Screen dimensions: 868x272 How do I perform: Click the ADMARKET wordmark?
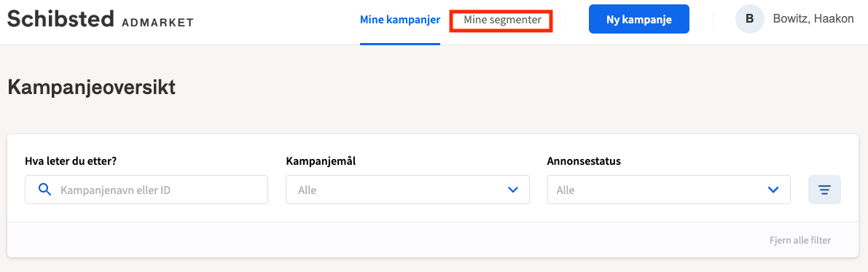tap(157, 23)
